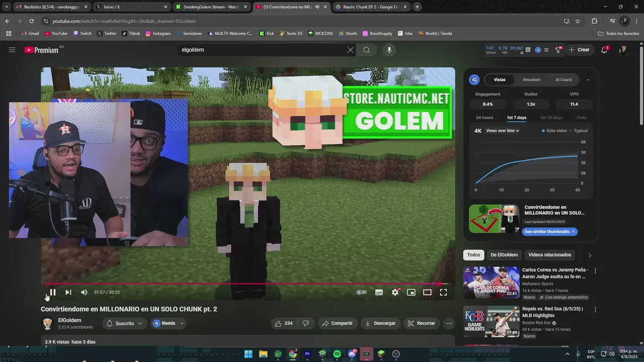
Task: Like the video with 334 likes
Action: pyautogui.click(x=284, y=323)
